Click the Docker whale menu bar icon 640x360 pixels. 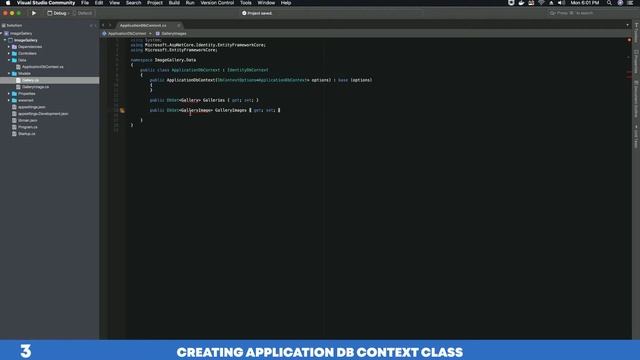point(521,3)
